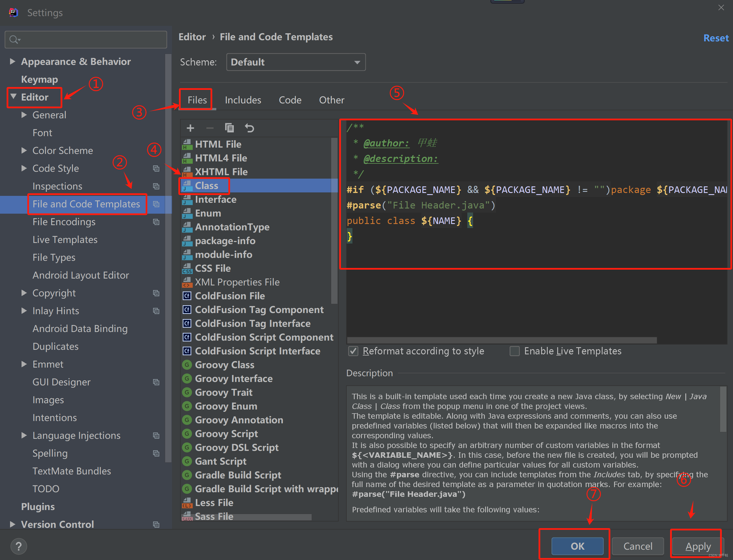Image resolution: width=733 pixels, height=560 pixels.
Task: Toggle Reformat according to style checkbox
Action: (353, 351)
